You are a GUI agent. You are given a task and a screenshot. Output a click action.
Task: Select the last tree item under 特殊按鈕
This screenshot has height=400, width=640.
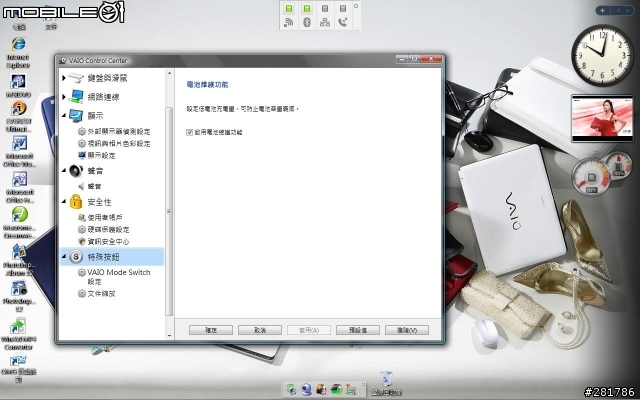(101, 294)
